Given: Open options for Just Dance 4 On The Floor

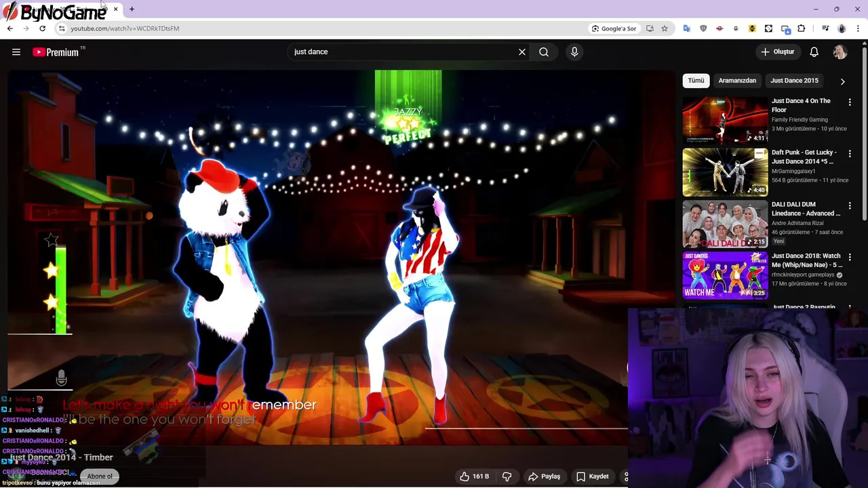Looking at the screenshot, I should (850, 102).
